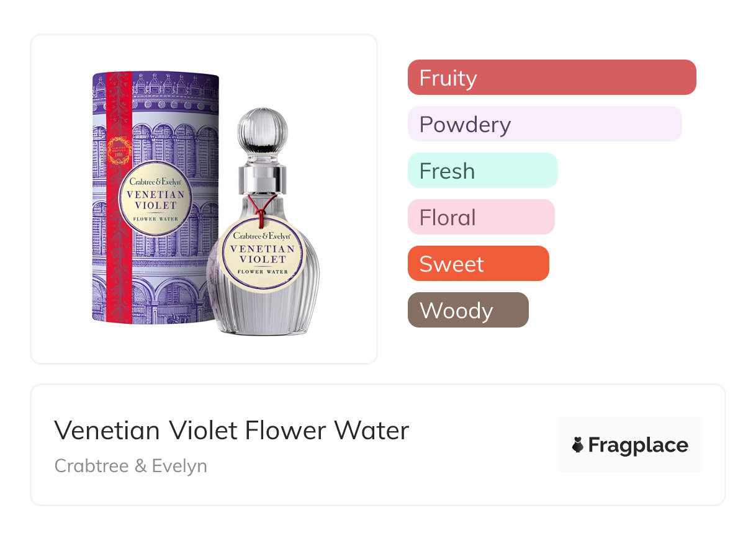This screenshot has width=756, height=536.
Task: Click the Fragplace perfume bottle logo icon
Action: [578, 445]
